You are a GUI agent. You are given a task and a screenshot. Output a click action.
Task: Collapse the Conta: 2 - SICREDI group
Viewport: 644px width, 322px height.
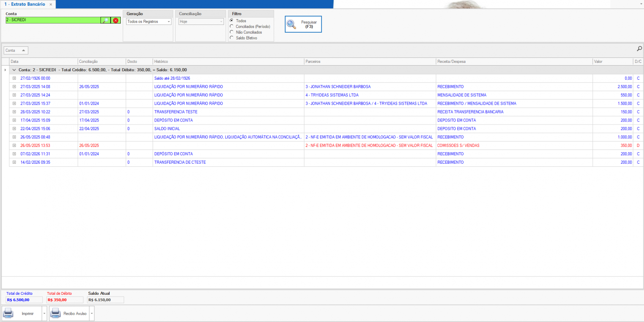pos(14,70)
